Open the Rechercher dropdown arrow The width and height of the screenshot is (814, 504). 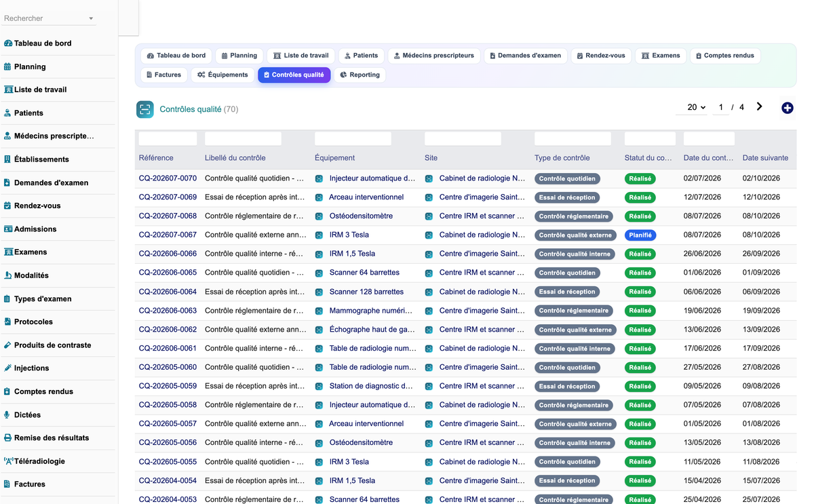91,18
